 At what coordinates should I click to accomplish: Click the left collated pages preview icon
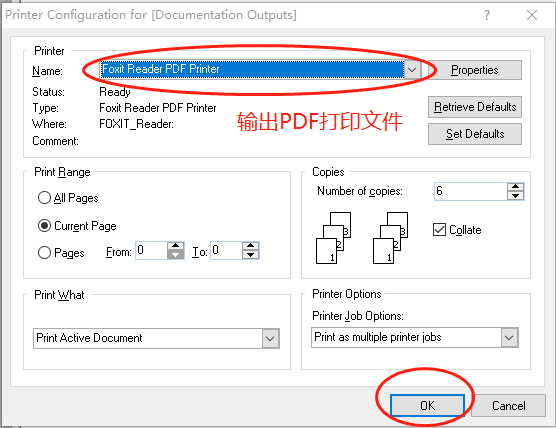[333, 238]
